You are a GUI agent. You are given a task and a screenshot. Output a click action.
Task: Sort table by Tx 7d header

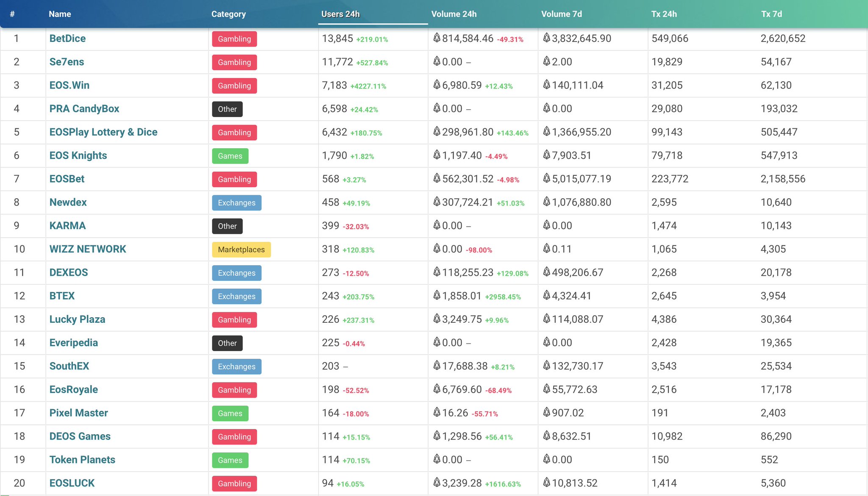pyautogui.click(x=771, y=14)
